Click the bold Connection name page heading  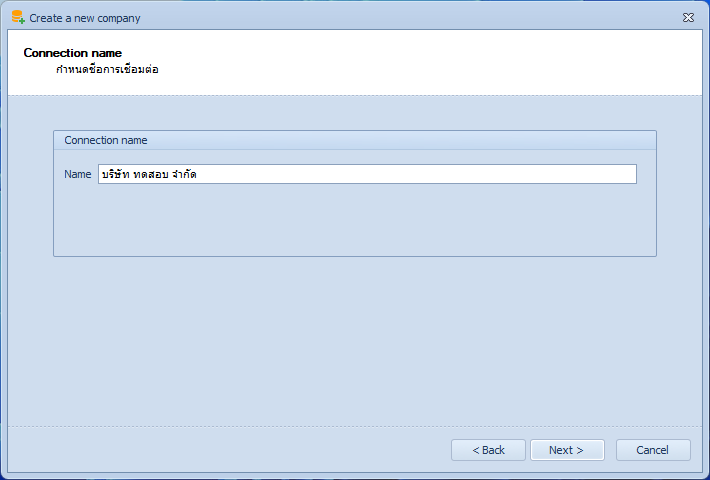click(x=72, y=53)
